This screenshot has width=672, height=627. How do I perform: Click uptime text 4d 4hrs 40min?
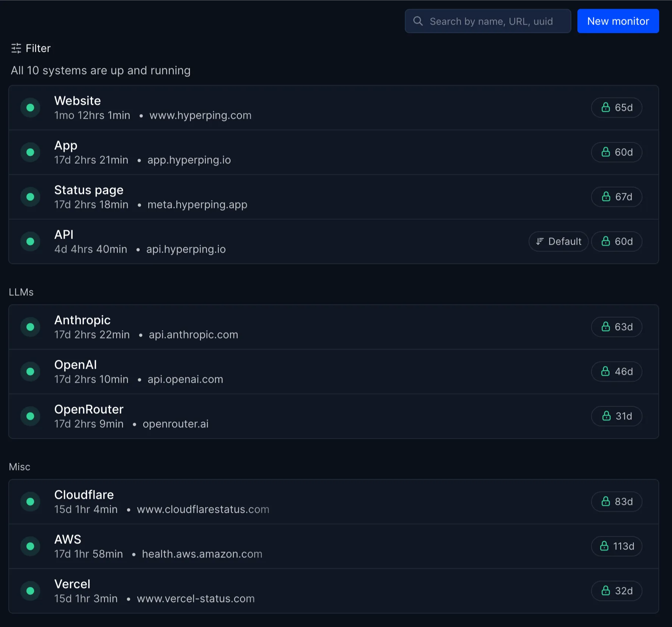(91, 249)
